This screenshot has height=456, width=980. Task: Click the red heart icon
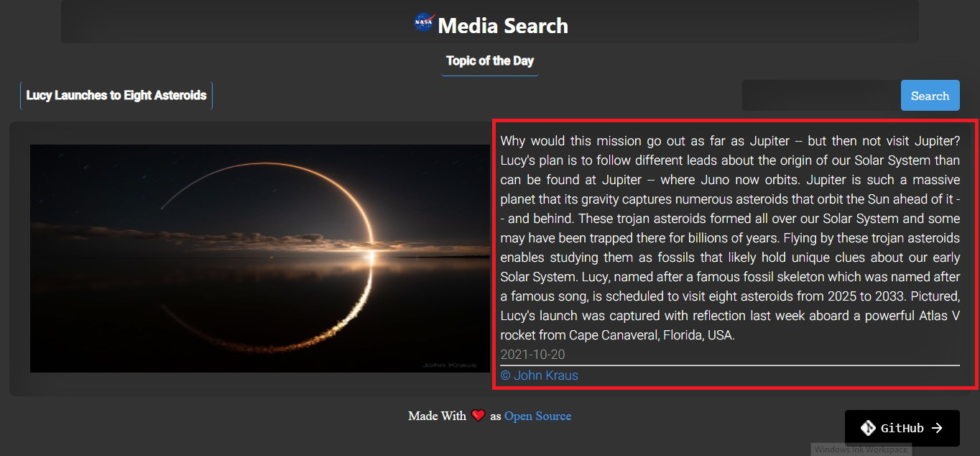[479, 416]
